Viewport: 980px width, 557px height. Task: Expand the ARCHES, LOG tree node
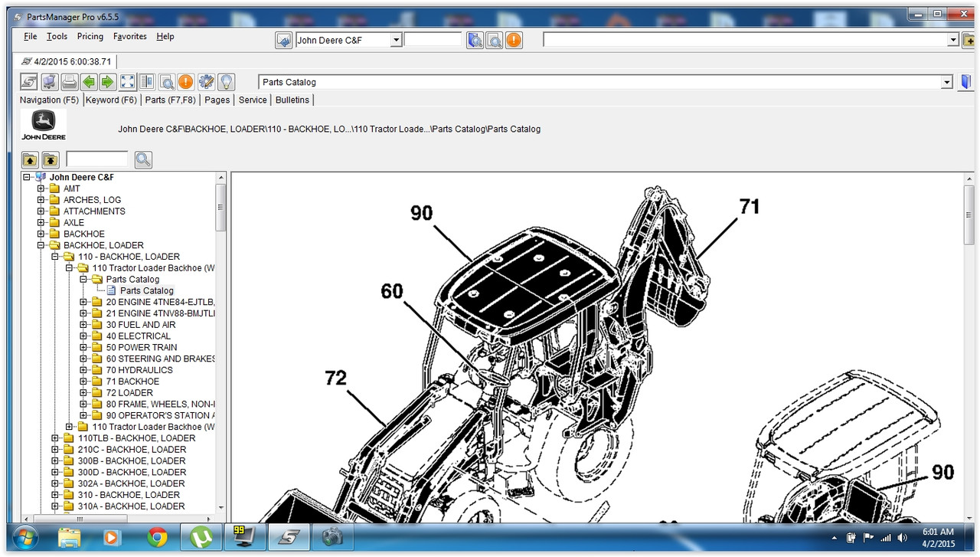[x=41, y=200]
